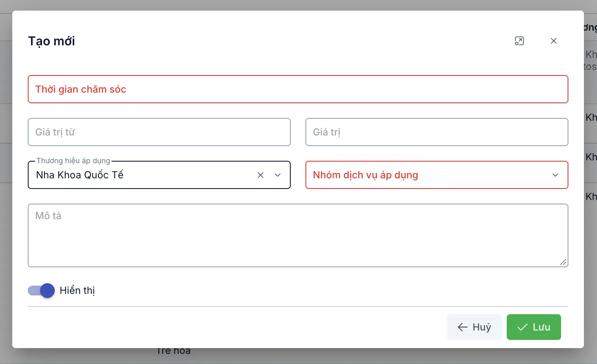Screen dimensions: 597x364
Task: Open the Thương hiệu áp dụng dropdown arrow
Action: [278, 175]
